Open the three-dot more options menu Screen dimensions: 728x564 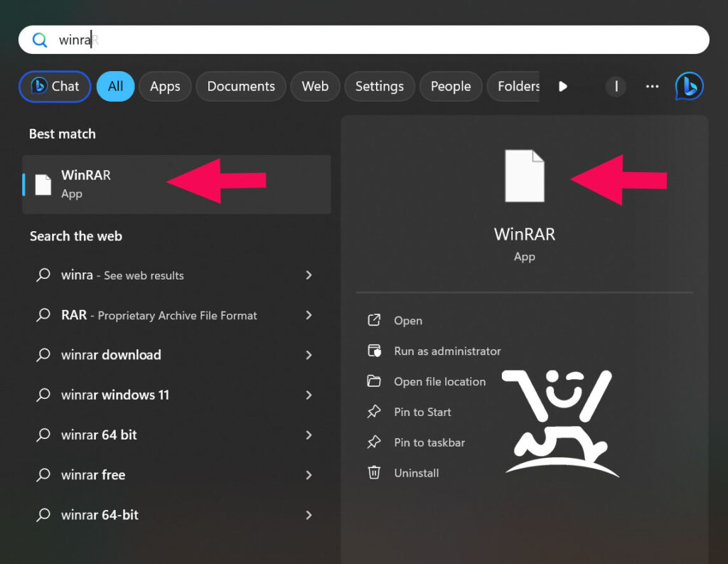click(x=653, y=86)
